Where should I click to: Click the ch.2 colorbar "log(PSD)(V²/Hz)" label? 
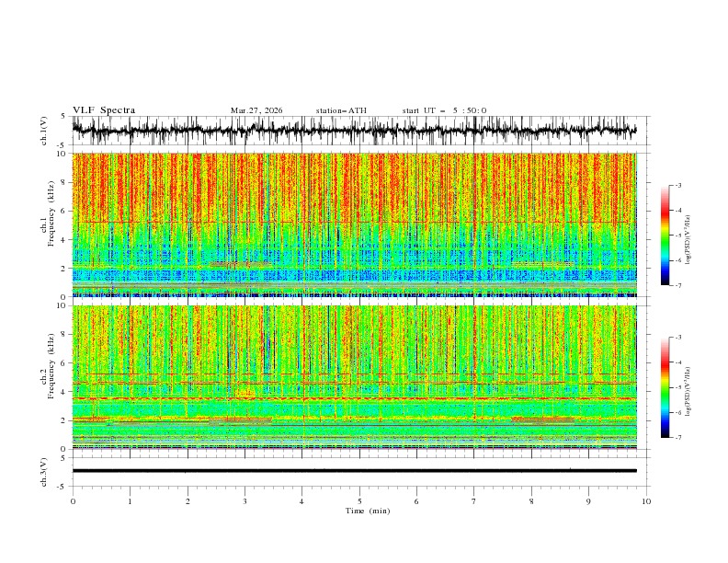coord(688,391)
